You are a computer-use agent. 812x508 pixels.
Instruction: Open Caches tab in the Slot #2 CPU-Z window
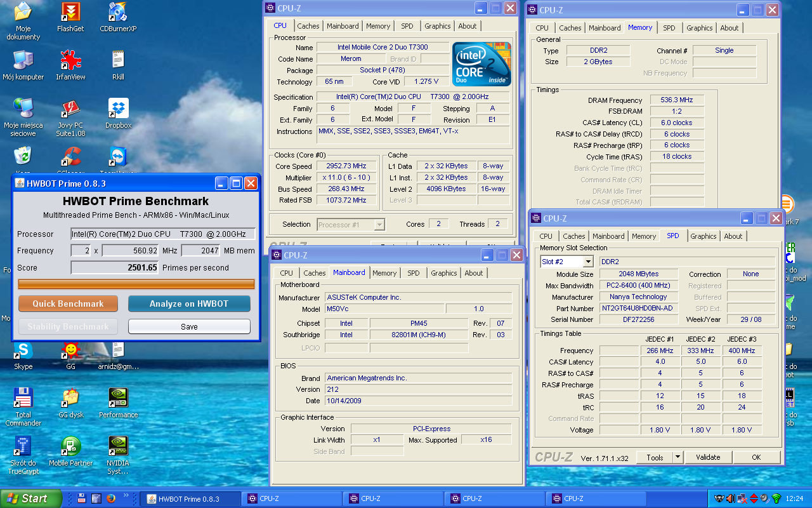[574, 236]
